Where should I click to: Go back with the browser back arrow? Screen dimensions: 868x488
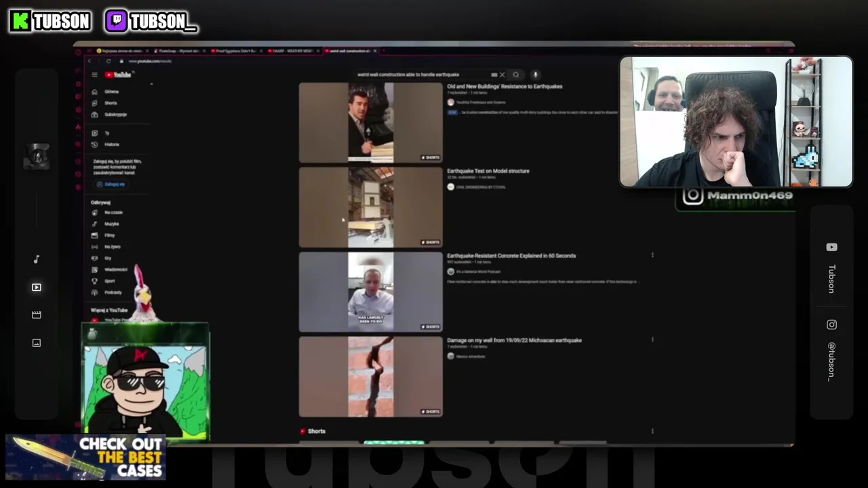pos(89,61)
